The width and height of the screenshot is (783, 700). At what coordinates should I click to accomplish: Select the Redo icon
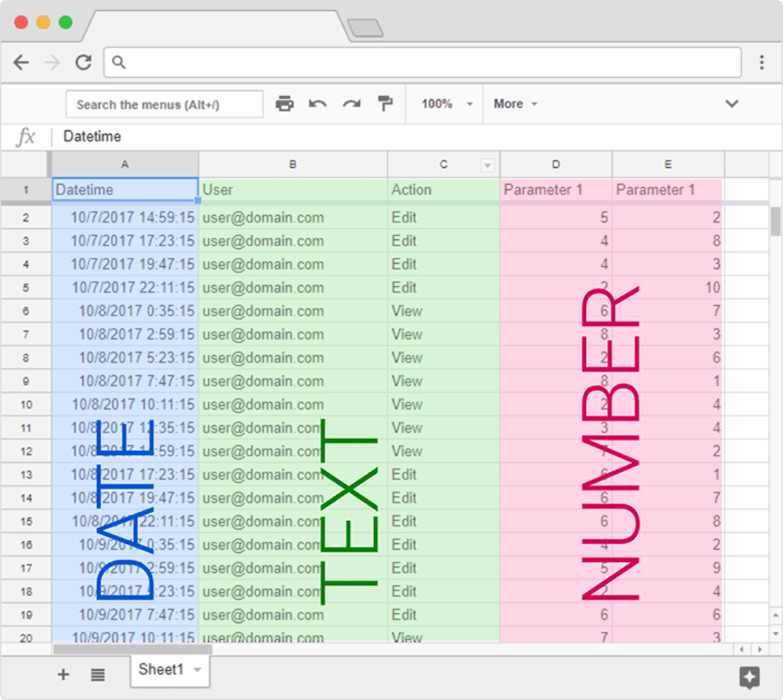(x=351, y=104)
